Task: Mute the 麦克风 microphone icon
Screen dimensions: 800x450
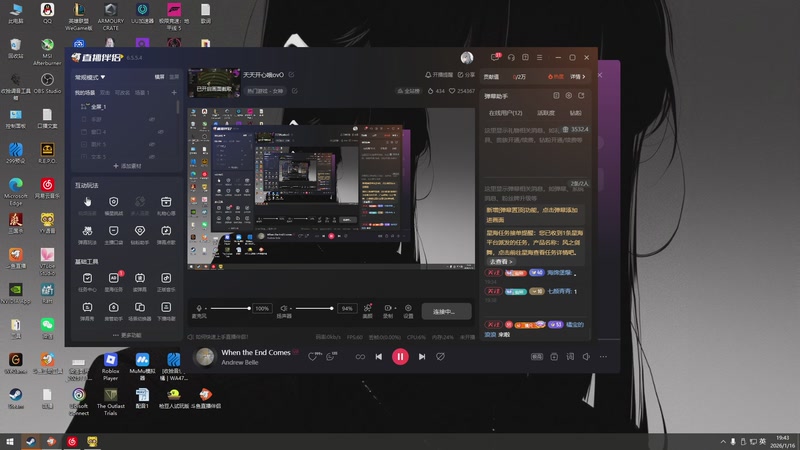Action: (x=199, y=308)
